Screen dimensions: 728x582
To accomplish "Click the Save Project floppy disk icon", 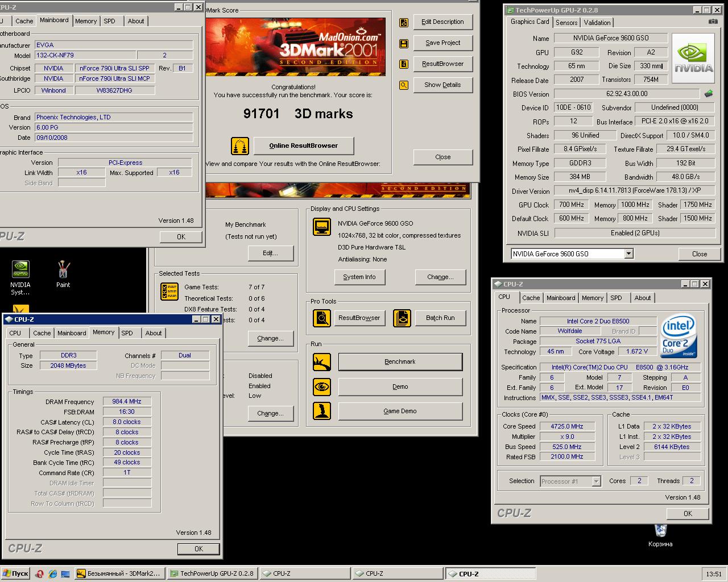I will click(404, 43).
